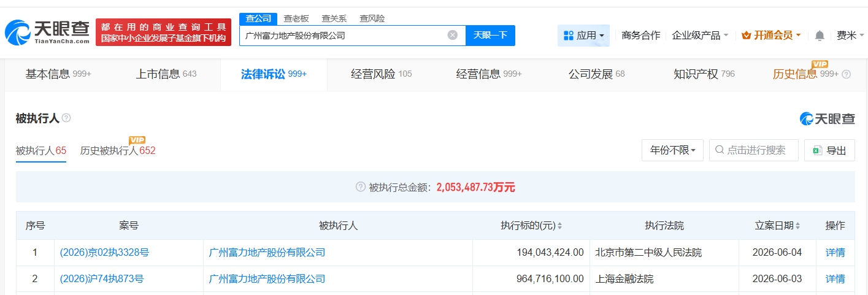Select the 被执行人 65 sub-tab
Screen dimensions: 868x295
point(41,150)
